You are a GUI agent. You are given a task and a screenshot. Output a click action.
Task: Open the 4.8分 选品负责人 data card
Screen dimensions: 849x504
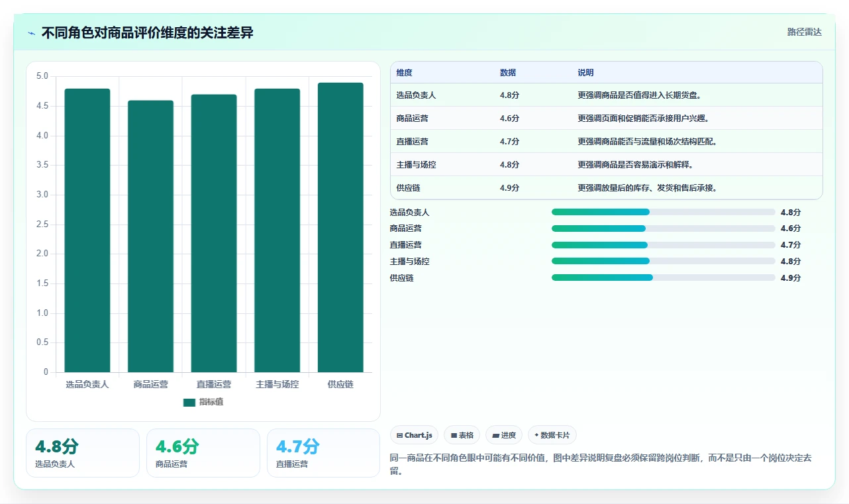point(83,453)
